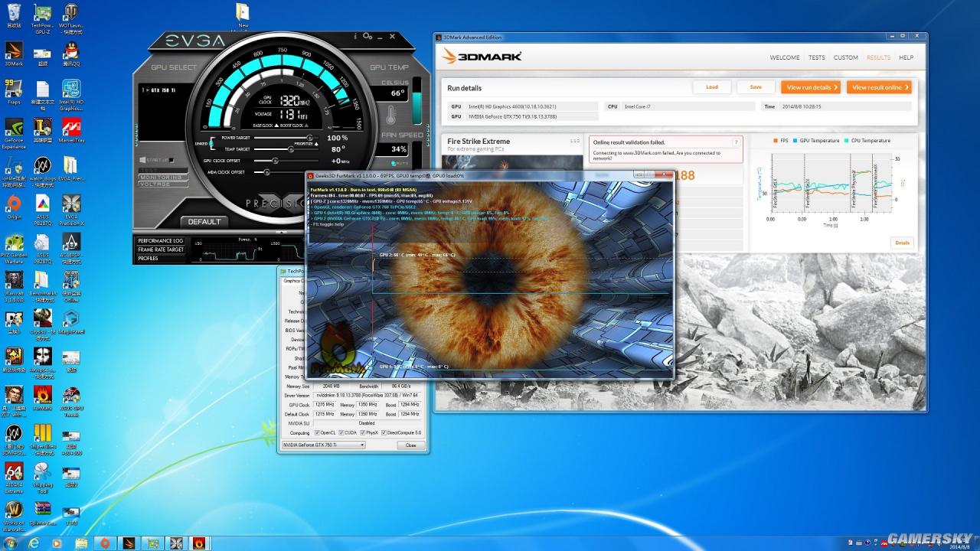Open the CUSTOM tab in 3DMark

click(846, 57)
